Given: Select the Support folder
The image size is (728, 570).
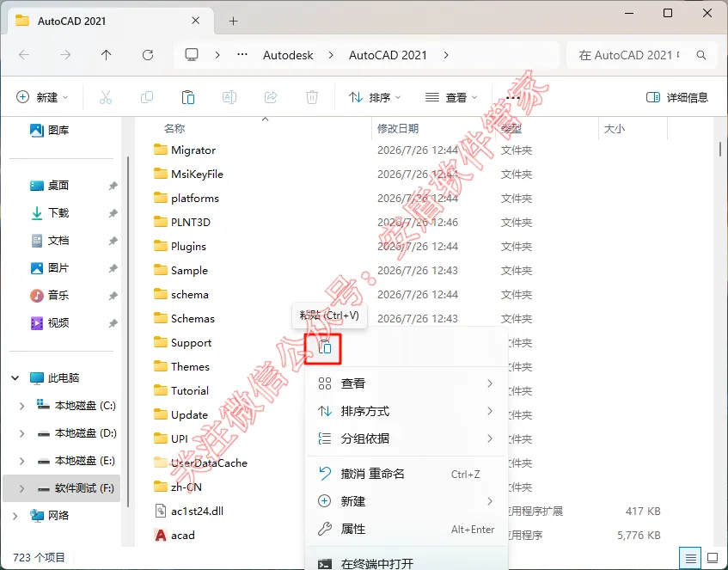Looking at the screenshot, I should [x=182, y=342].
